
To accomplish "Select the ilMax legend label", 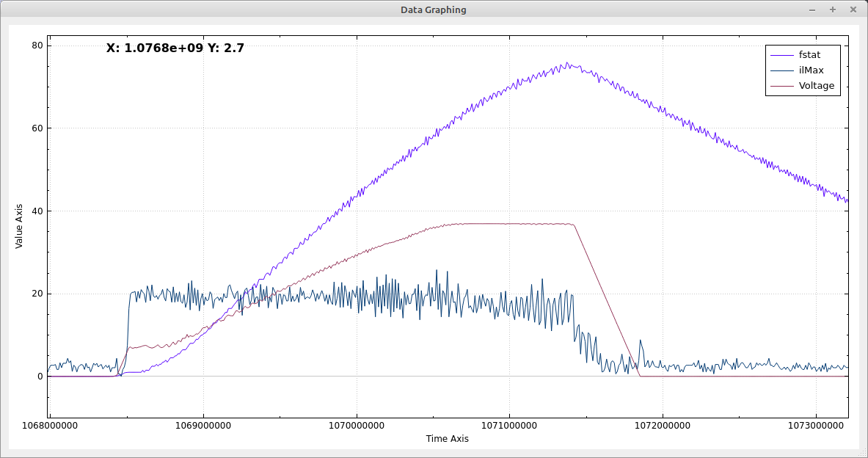I will tap(811, 70).
